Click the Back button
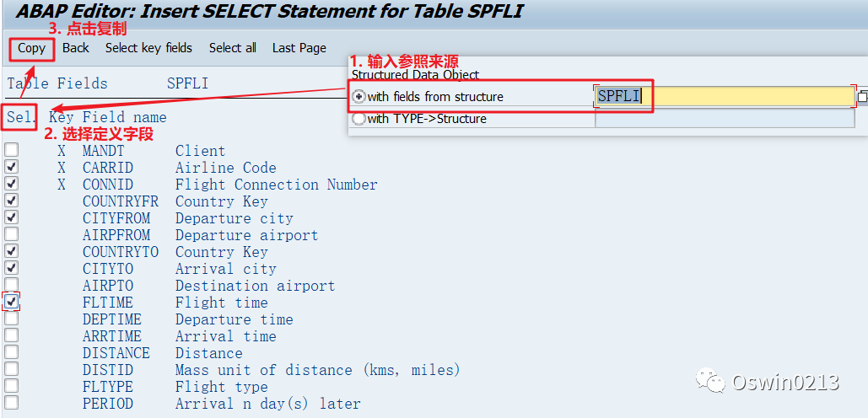 pos(76,48)
